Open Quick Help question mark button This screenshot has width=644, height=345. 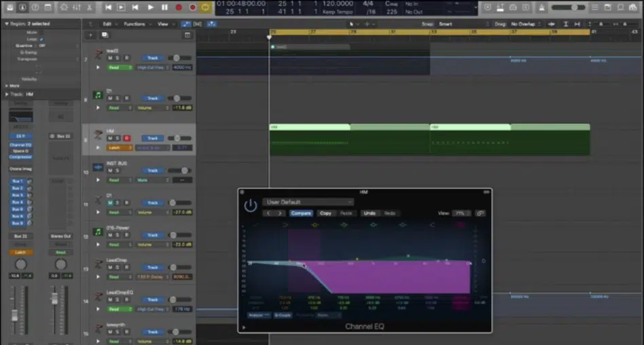click(35, 7)
